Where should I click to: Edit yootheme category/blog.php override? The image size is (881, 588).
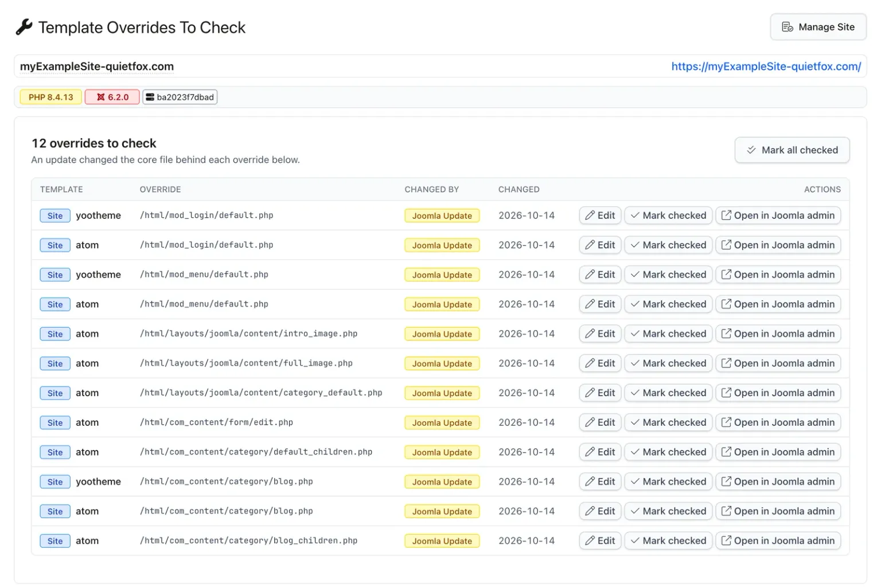point(600,482)
